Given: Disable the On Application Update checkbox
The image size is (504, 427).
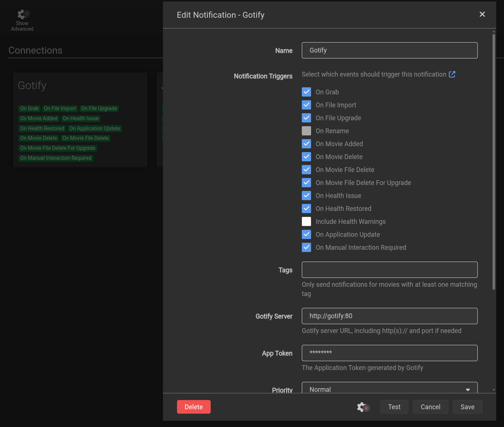Looking at the screenshot, I should point(306,235).
